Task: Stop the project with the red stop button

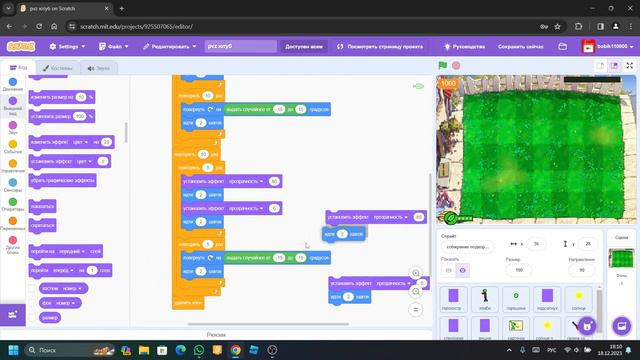Action: [456, 65]
